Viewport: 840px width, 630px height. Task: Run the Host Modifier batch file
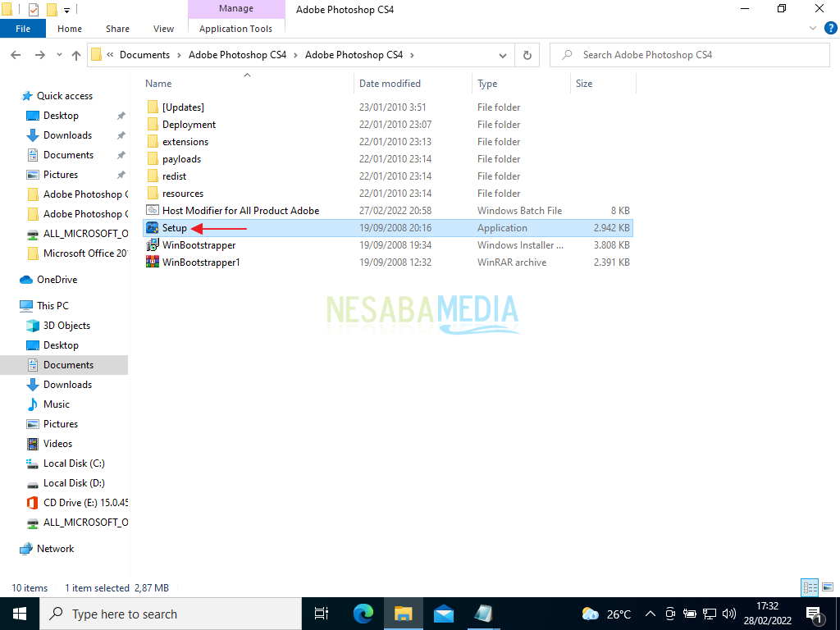(241, 210)
